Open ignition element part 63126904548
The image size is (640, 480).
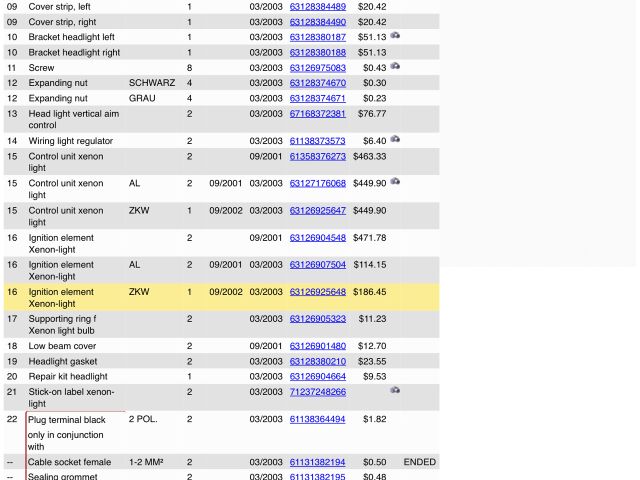[317, 238]
